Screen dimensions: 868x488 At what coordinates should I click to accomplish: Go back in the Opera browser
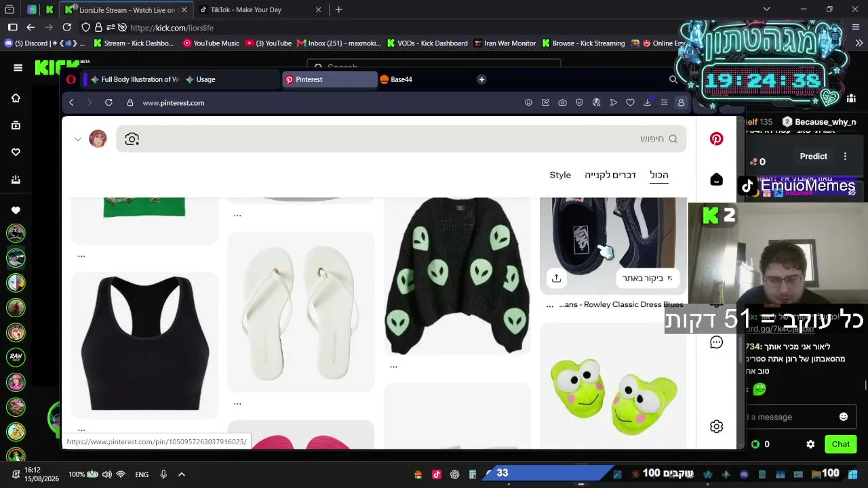point(71,102)
